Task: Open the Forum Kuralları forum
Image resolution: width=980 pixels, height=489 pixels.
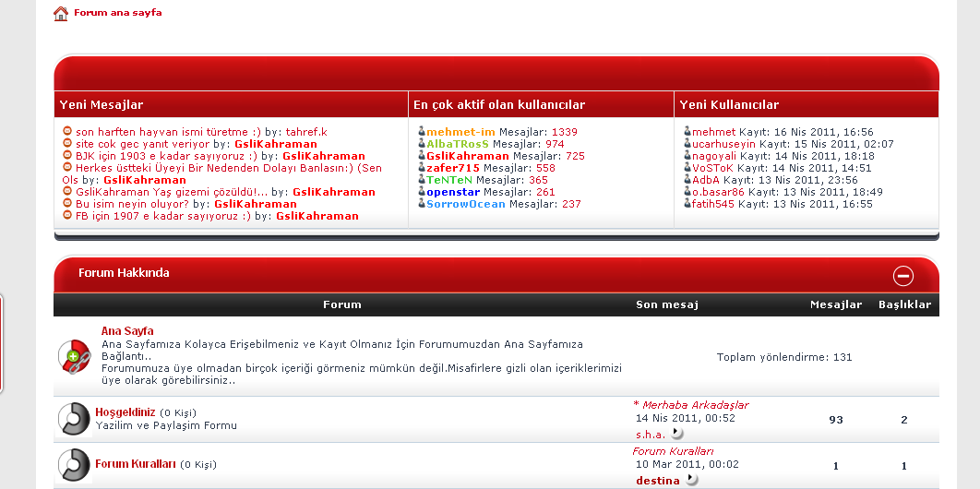Action: 135,464
